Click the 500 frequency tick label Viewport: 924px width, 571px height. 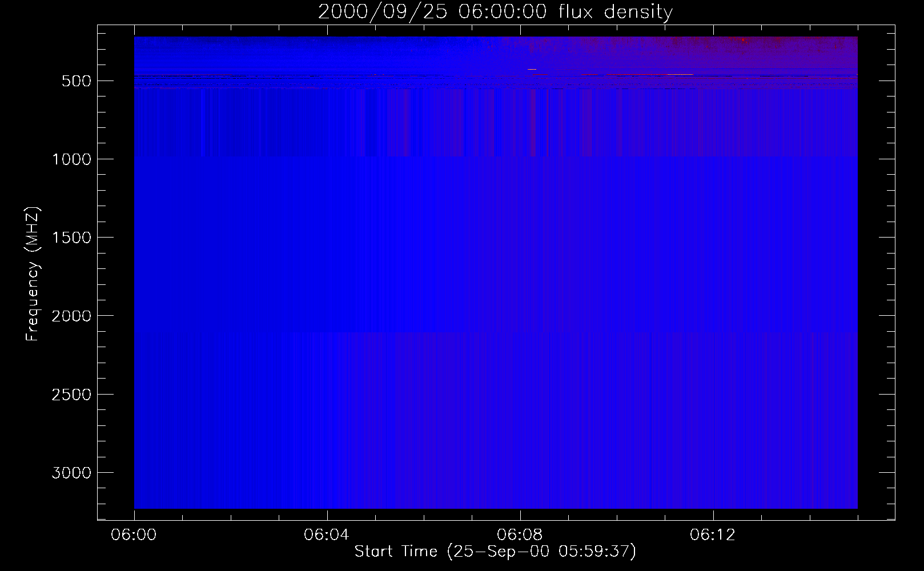pyautogui.click(x=77, y=81)
